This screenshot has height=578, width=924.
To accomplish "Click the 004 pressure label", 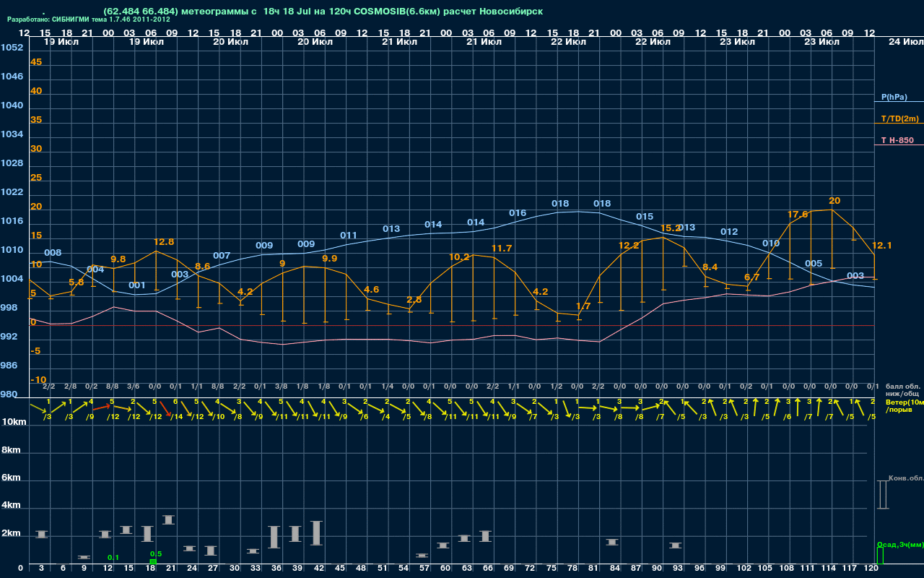I will point(95,269).
